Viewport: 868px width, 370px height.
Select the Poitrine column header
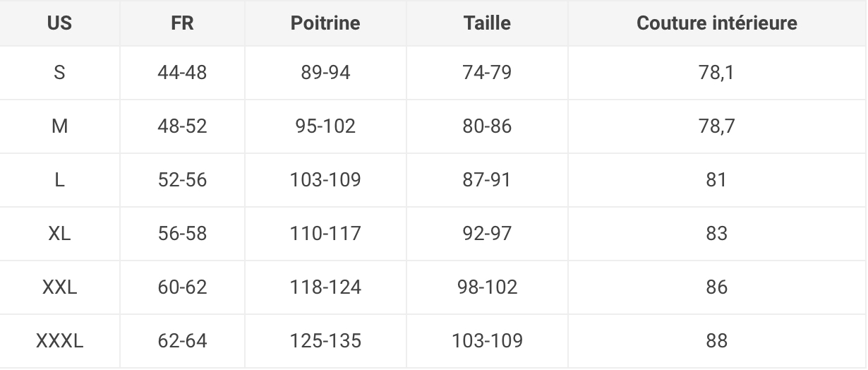tap(325, 23)
